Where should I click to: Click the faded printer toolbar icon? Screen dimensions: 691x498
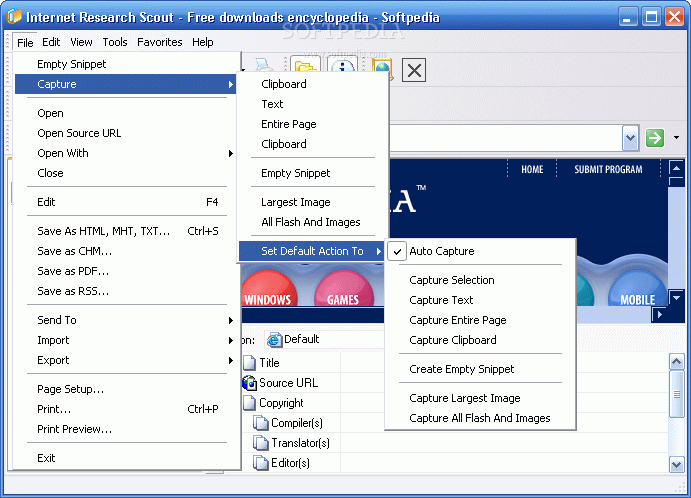click(x=264, y=65)
